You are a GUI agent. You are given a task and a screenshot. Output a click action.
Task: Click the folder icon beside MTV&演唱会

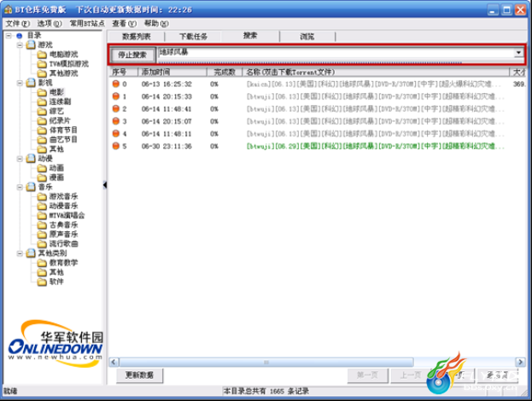[42, 216]
